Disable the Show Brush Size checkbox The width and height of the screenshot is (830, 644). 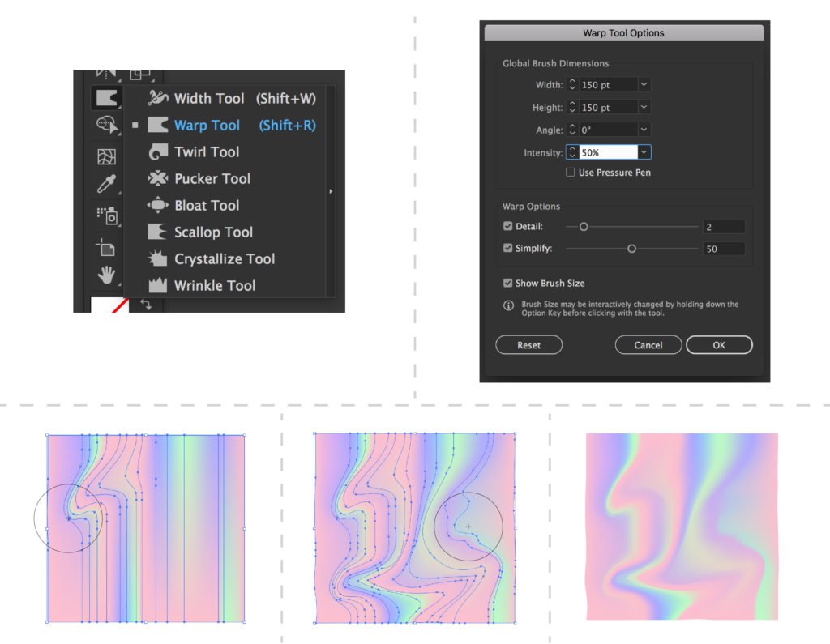tap(507, 284)
